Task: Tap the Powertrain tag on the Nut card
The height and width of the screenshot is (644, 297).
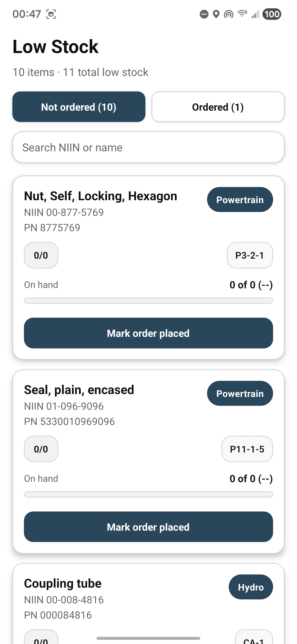Action: [240, 200]
